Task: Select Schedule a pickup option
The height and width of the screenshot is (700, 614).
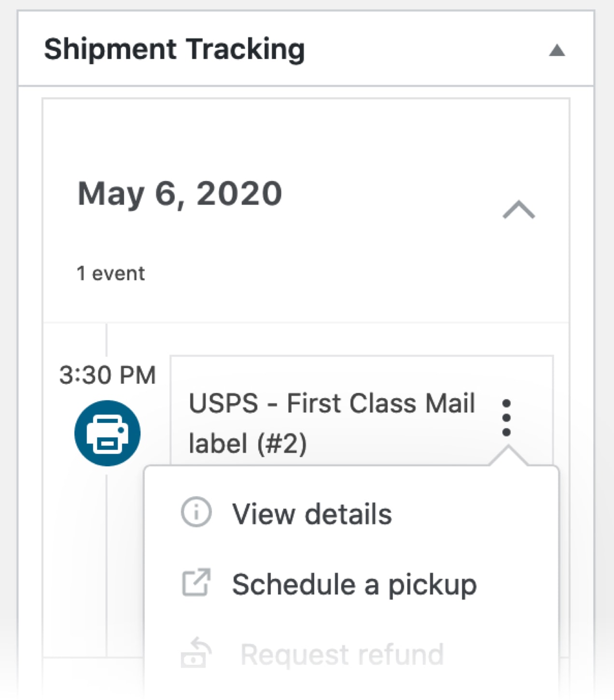Action: (354, 583)
